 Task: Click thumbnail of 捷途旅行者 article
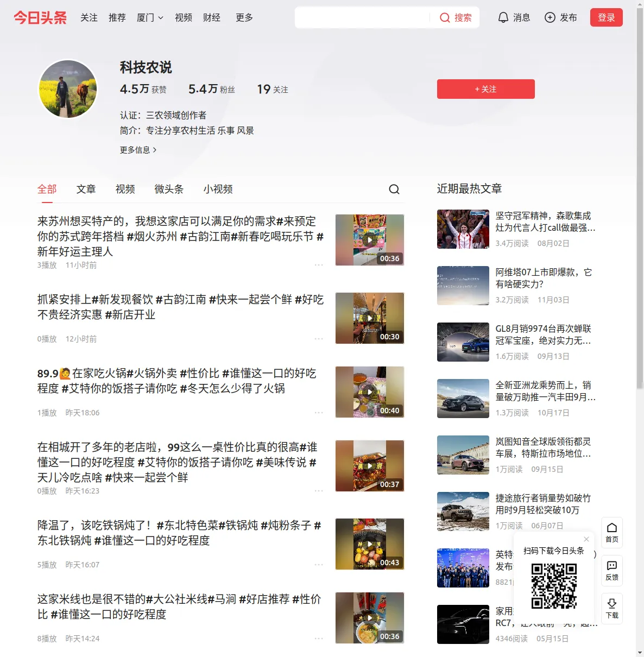[463, 511]
